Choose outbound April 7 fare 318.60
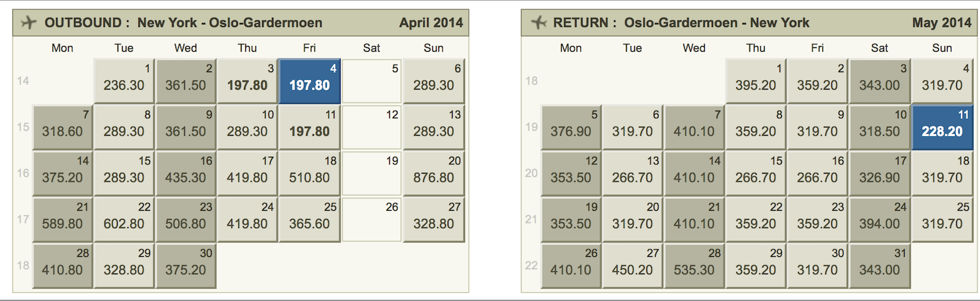The image size is (980, 301). 62,127
